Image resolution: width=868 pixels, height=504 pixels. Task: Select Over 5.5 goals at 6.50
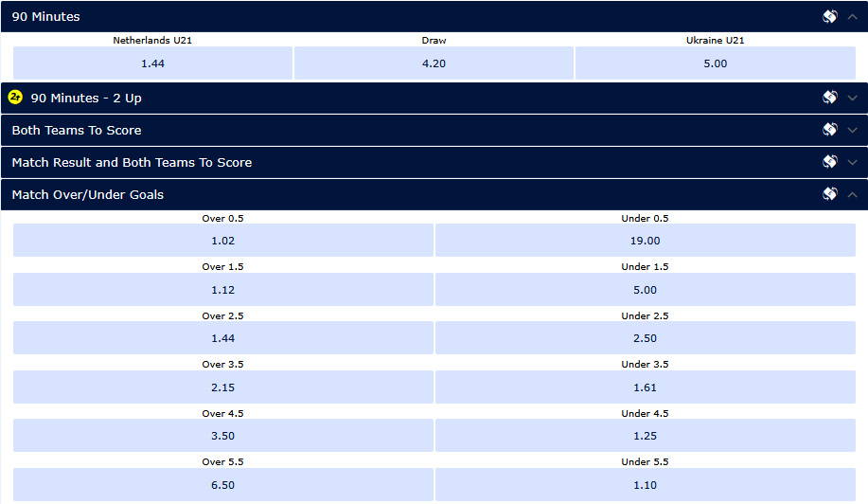pyautogui.click(x=223, y=485)
